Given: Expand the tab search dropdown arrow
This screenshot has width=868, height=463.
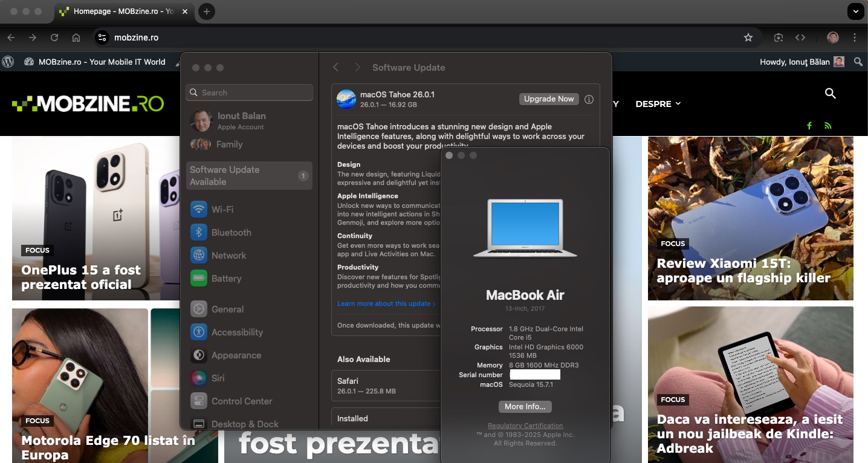Looking at the screenshot, I should 855,11.
